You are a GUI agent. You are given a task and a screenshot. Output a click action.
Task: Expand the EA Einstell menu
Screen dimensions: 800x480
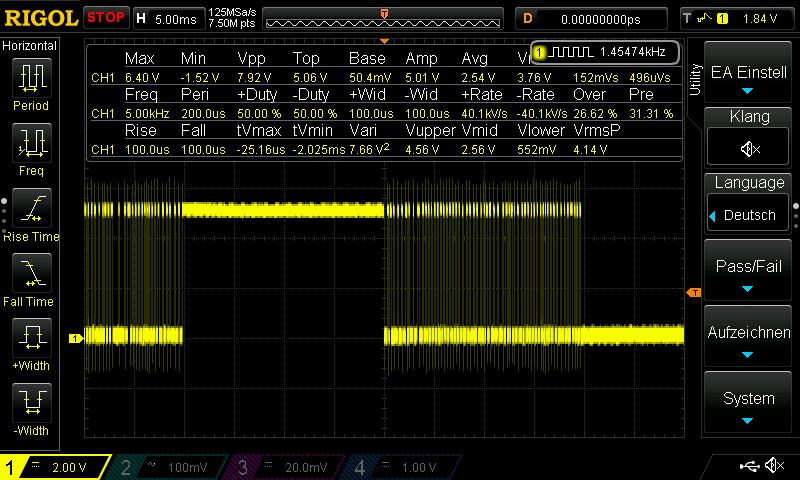click(748, 74)
